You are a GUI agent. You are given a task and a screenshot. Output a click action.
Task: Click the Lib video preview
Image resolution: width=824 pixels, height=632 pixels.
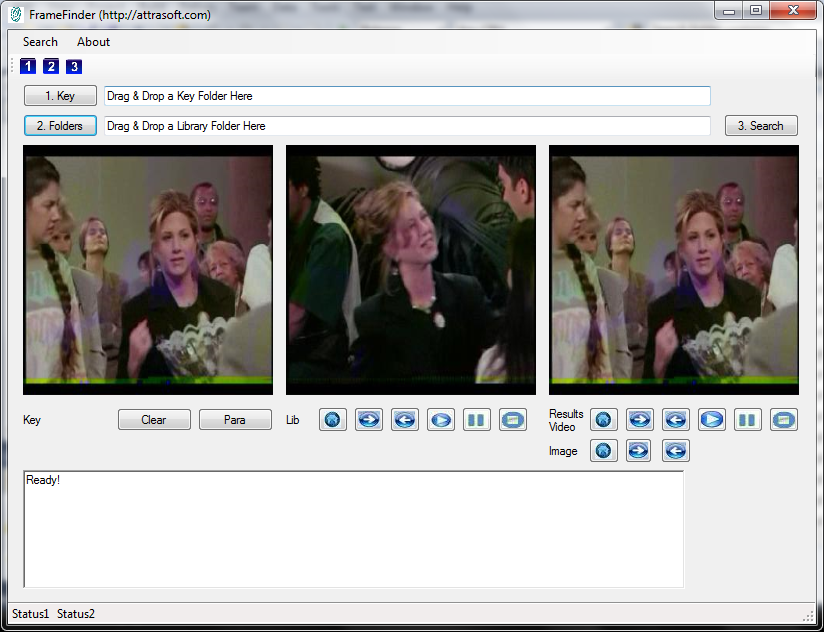411,270
